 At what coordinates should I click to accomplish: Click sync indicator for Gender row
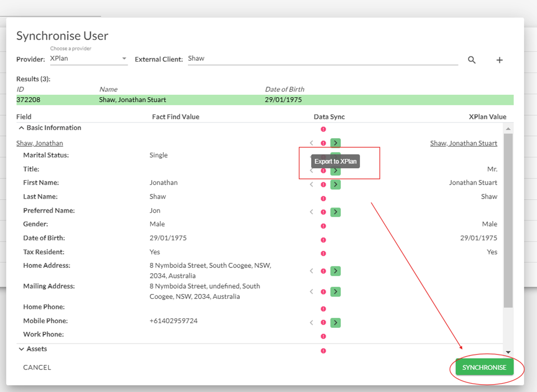(x=323, y=226)
